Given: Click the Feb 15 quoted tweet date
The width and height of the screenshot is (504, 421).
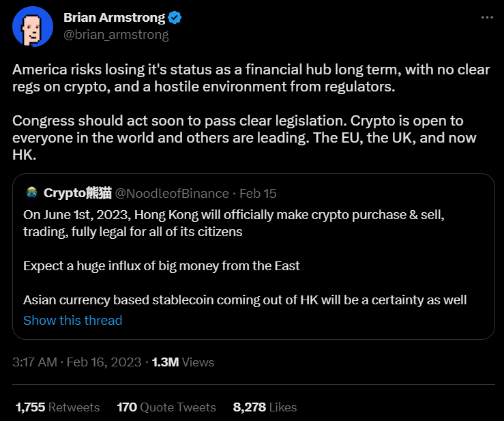Looking at the screenshot, I should (x=259, y=193).
